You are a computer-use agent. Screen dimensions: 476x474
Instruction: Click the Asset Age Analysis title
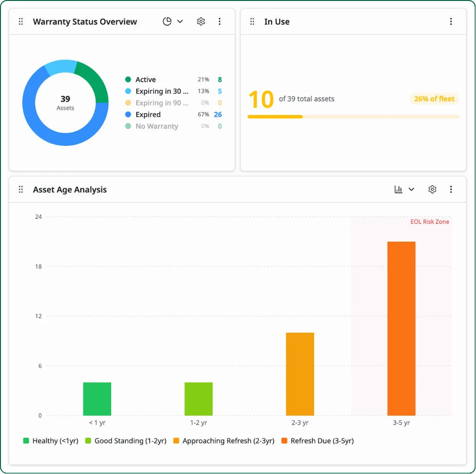(70, 190)
